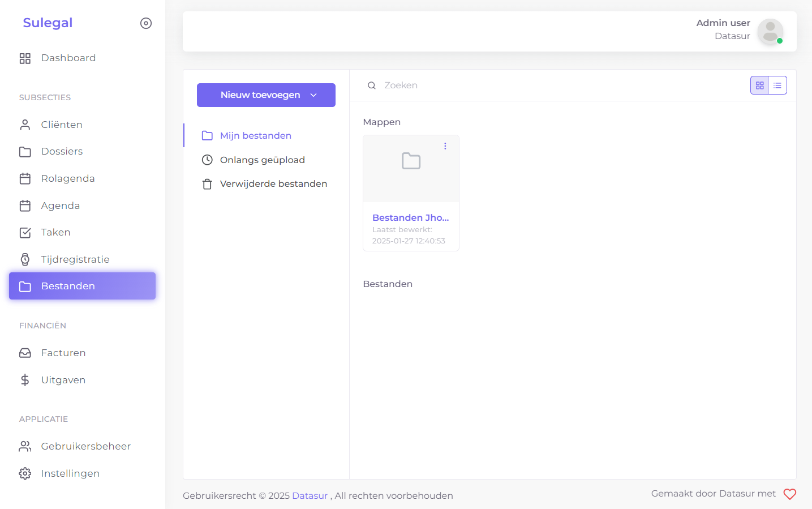812x509 pixels.
Task: Click the Cliënten person icon
Action: (x=25, y=125)
